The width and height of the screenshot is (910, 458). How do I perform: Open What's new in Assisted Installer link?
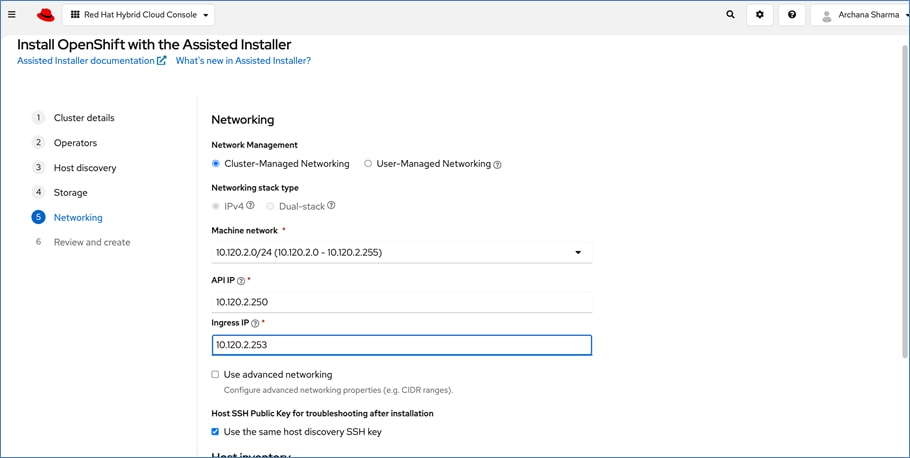(243, 60)
